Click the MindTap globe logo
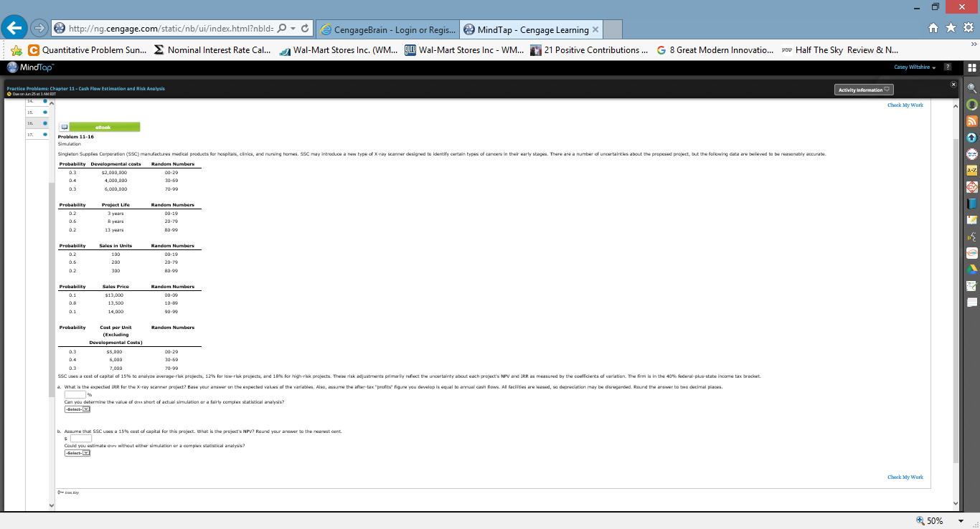 (12, 67)
